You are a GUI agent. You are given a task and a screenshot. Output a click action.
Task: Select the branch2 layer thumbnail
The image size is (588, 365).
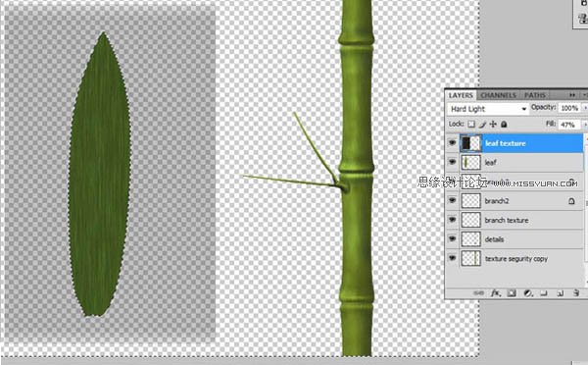[x=470, y=201]
